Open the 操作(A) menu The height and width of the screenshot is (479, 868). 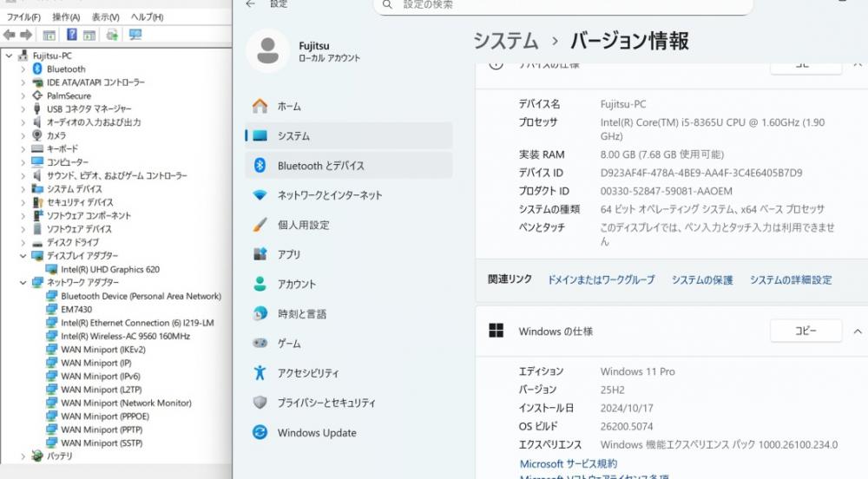click(x=66, y=17)
